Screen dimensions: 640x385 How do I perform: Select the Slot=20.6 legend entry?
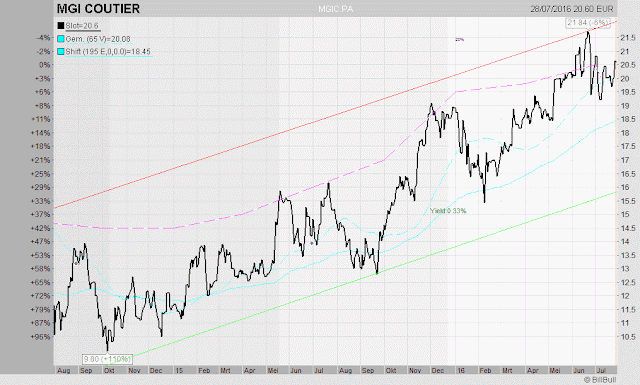[x=82, y=26]
